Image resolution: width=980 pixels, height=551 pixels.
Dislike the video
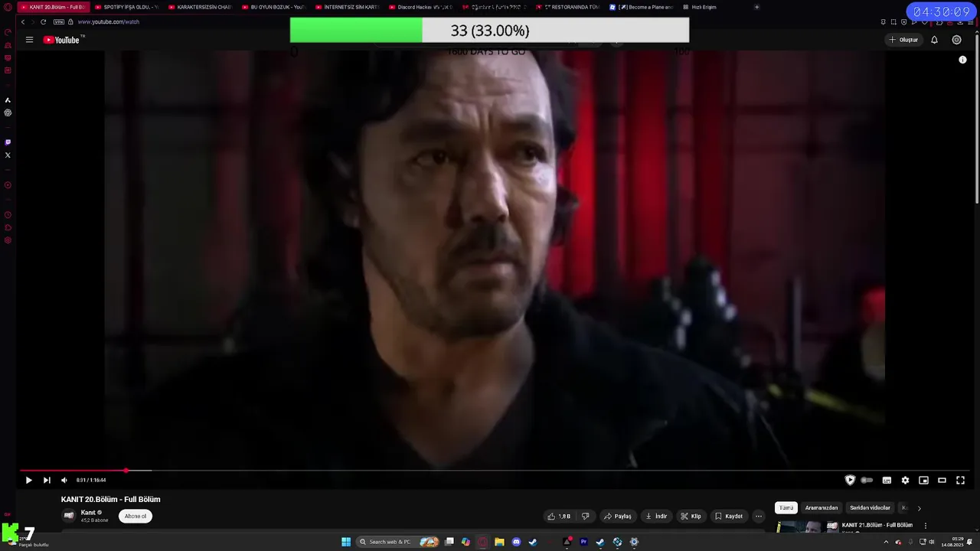click(x=586, y=516)
